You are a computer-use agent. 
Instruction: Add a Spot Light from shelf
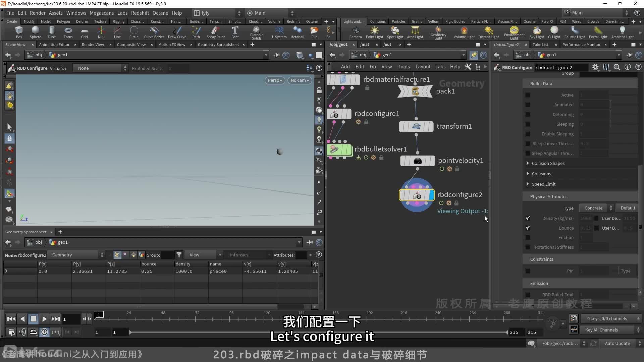395,32
